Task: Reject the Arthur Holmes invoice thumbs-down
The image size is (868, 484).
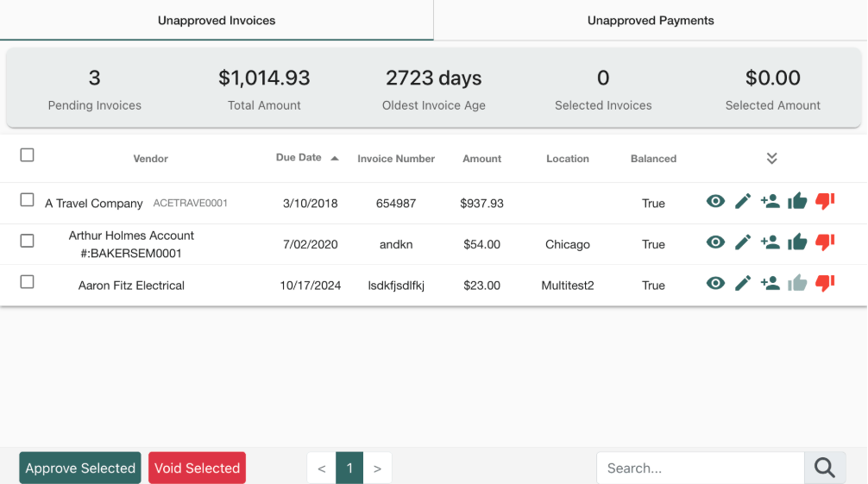Action: [825, 242]
